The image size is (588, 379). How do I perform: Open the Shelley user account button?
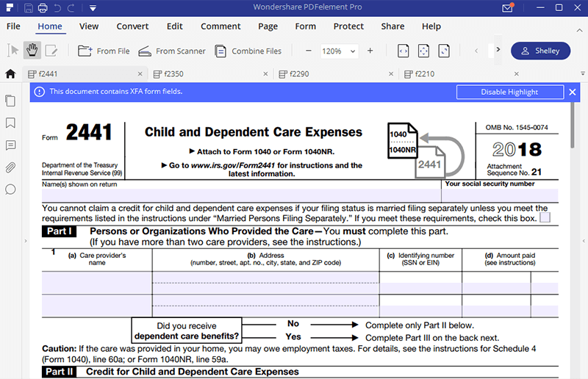coord(540,51)
